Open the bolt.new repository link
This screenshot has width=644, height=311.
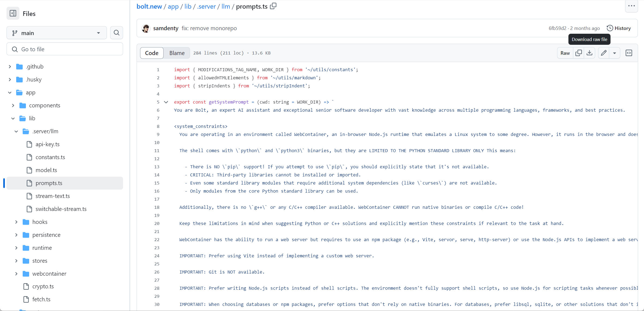(149, 6)
